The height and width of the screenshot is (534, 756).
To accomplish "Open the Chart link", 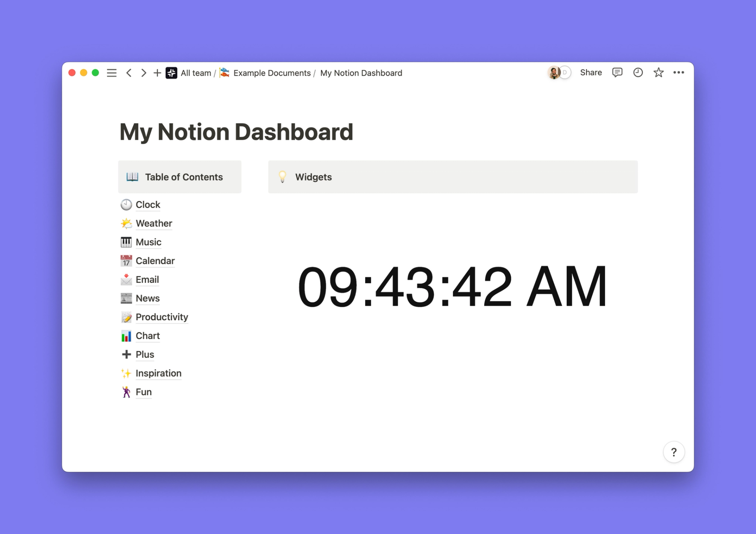I will [x=148, y=336].
